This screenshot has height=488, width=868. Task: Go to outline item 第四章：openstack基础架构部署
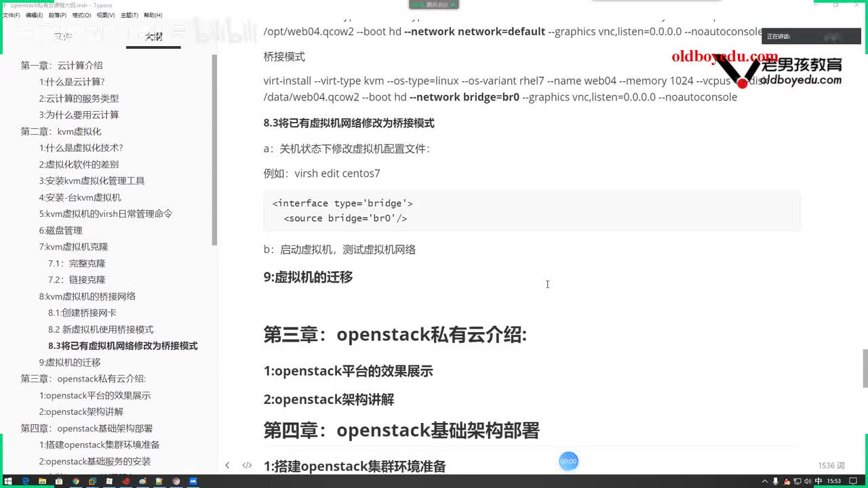coord(87,428)
